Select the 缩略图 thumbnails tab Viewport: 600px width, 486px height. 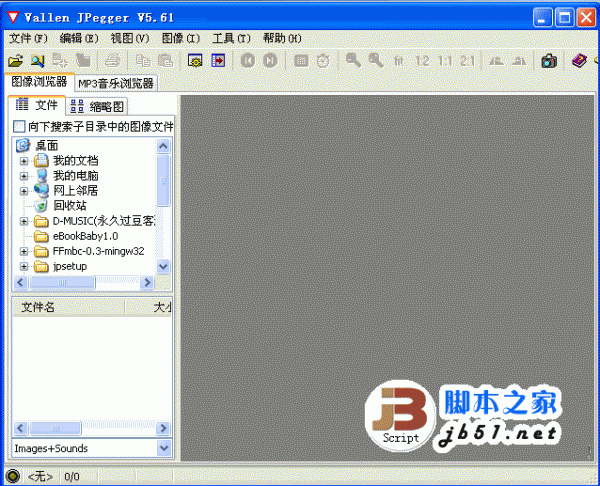[97, 106]
